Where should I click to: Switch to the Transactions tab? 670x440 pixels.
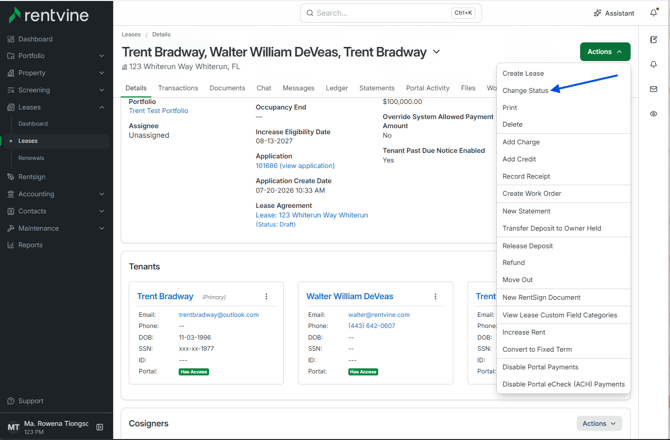[x=178, y=88]
